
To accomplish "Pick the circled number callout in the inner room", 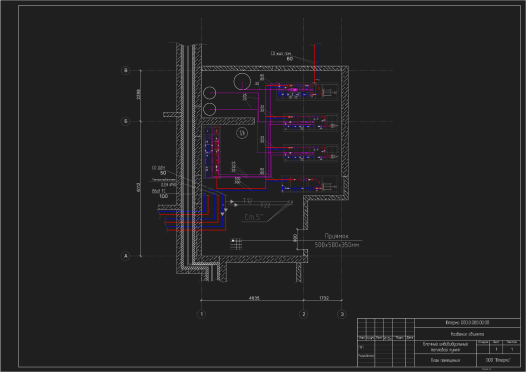I will [x=242, y=133].
